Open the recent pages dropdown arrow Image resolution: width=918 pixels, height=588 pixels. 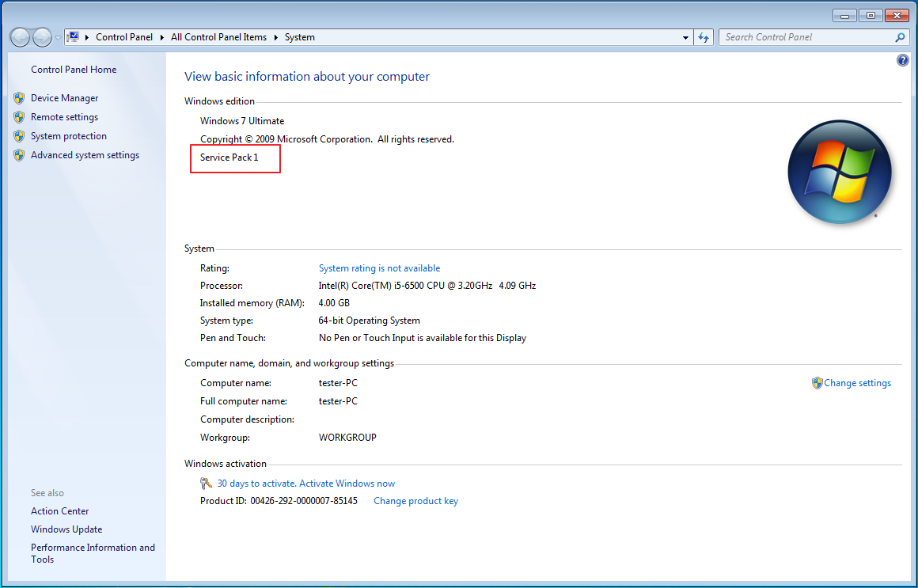click(58, 37)
